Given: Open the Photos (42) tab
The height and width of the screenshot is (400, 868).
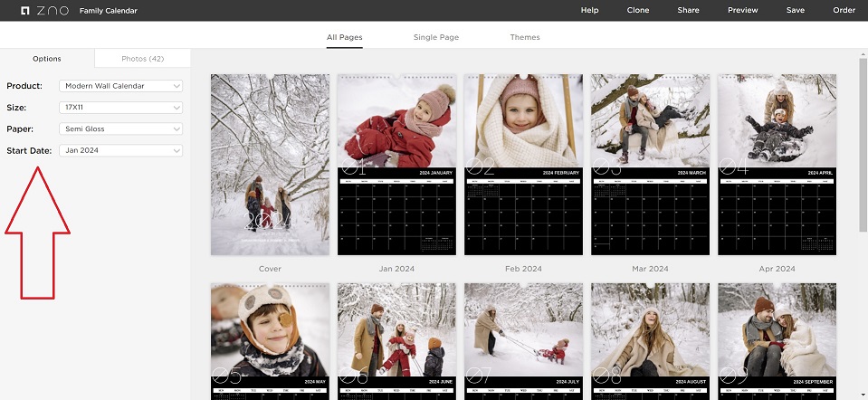Looking at the screenshot, I should pyautogui.click(x=143, y=58).
